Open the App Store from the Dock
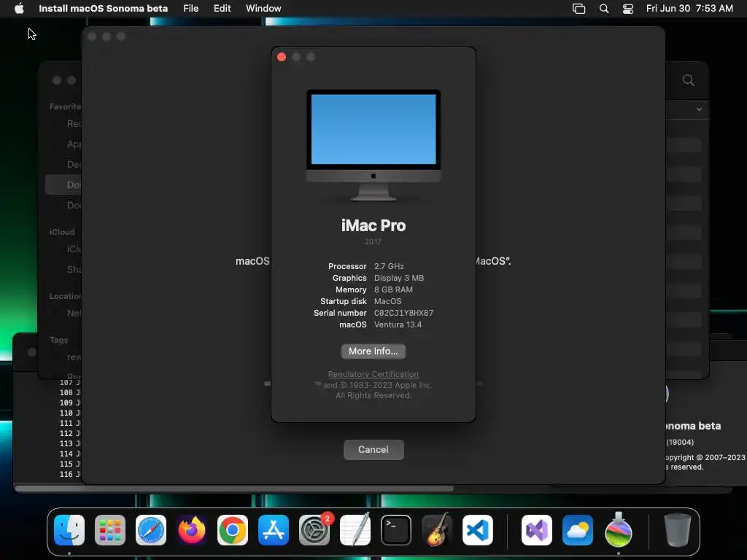The height and width of the screenshot is (560, 747). click(274, 530)
